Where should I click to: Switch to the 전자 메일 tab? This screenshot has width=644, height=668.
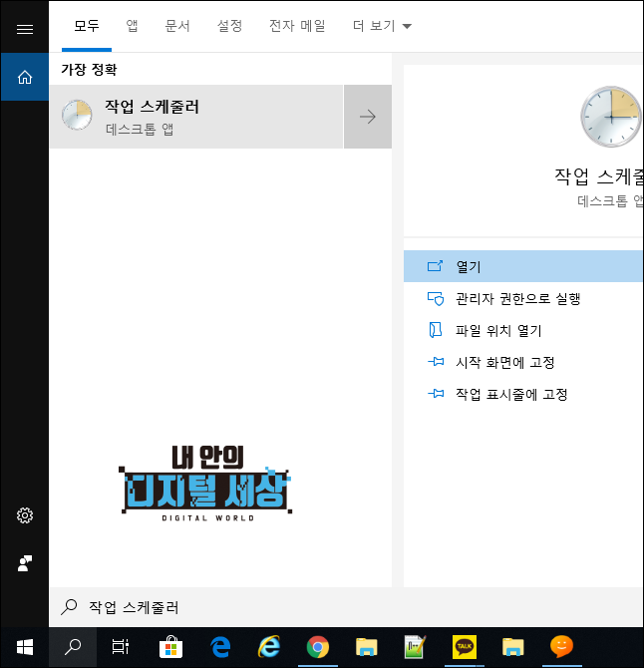pos(297,26)
